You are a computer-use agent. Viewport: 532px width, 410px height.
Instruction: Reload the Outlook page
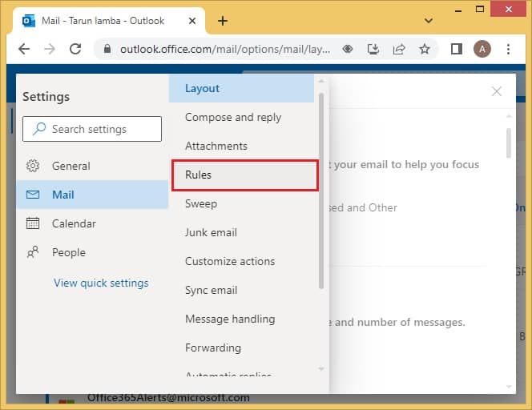[x=75, y=49]
